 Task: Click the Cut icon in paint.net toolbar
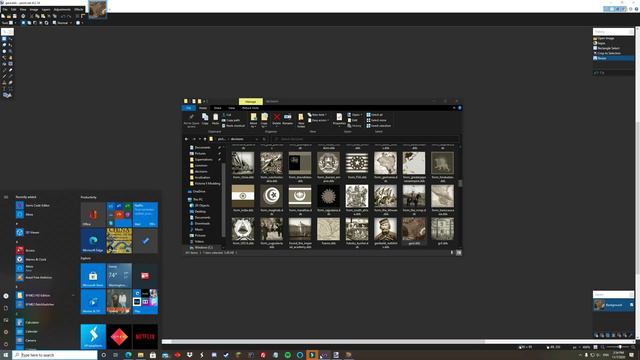(x=32, y=16)
